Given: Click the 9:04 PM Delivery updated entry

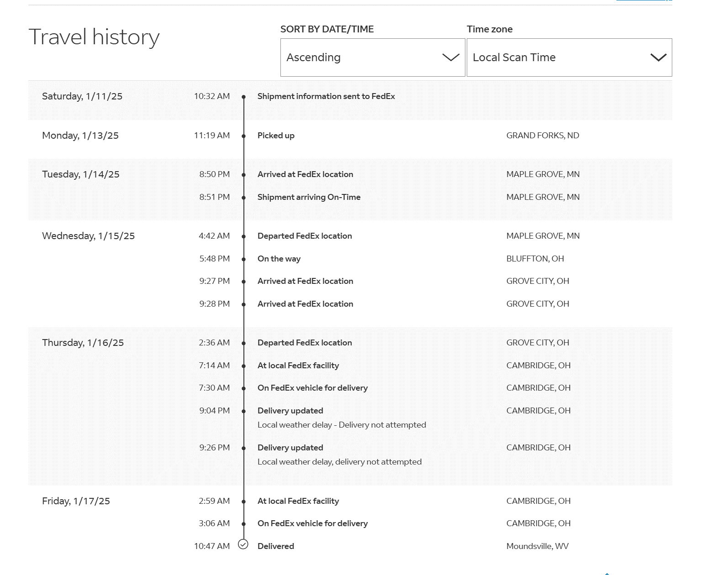Looking at the screenshot, I should [x=290, y=411].
